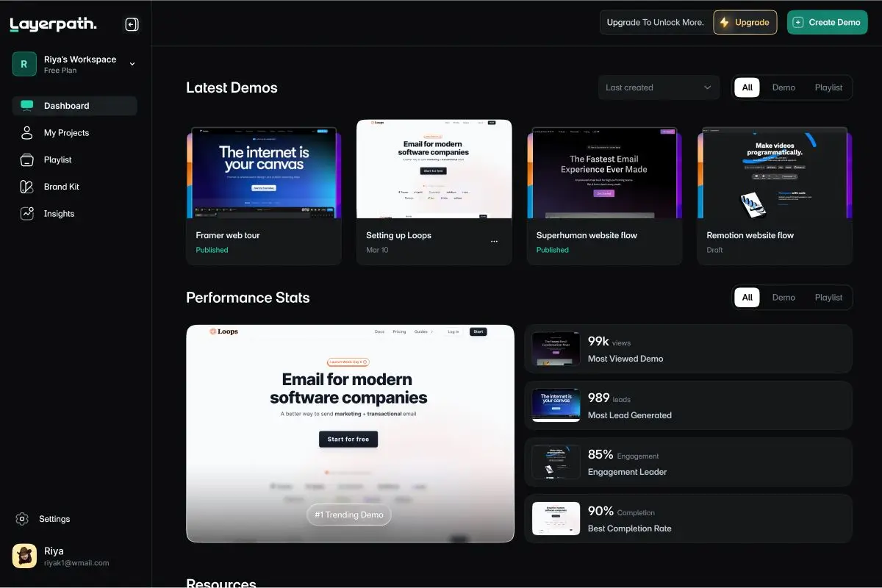The width and height of the screenshot is (882, 588).
Task: Collapse the sidebar using the panel icon
Action: (x=132, y=25)
